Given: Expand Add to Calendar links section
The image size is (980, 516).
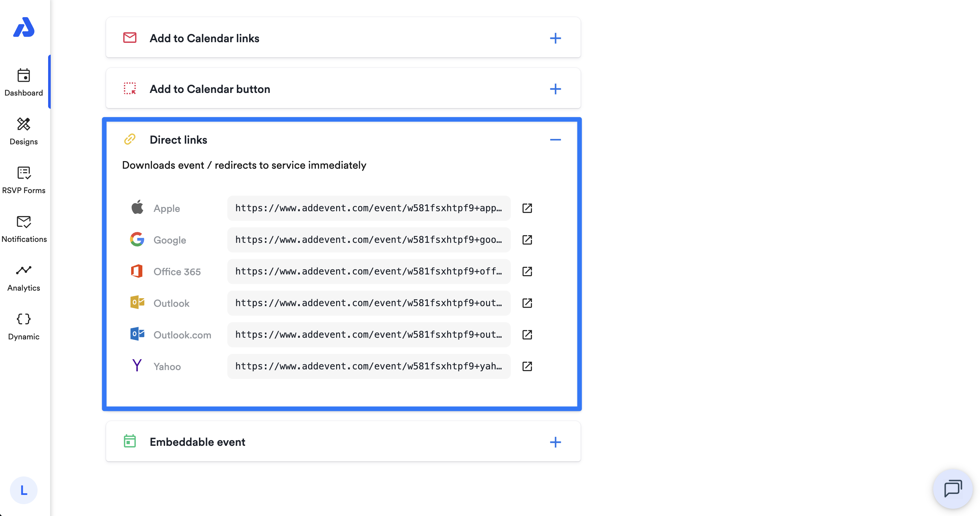Looking at the screenshot, I should pos(555,38).
